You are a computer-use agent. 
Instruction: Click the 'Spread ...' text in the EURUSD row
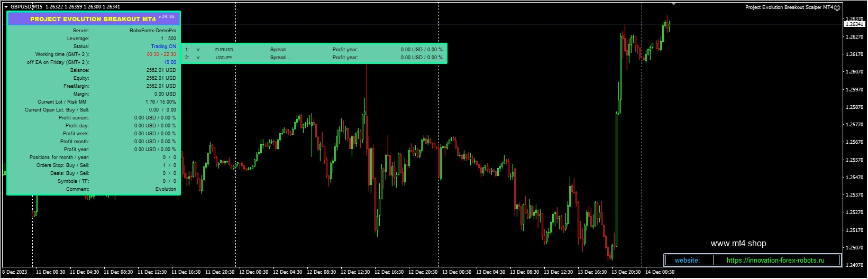[281, 50]
